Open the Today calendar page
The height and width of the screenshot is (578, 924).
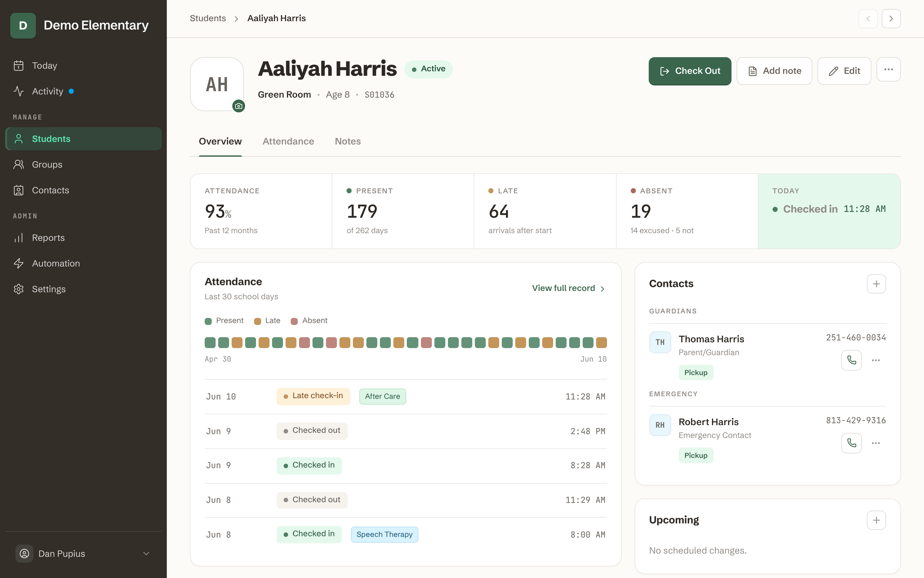[83, 66]
